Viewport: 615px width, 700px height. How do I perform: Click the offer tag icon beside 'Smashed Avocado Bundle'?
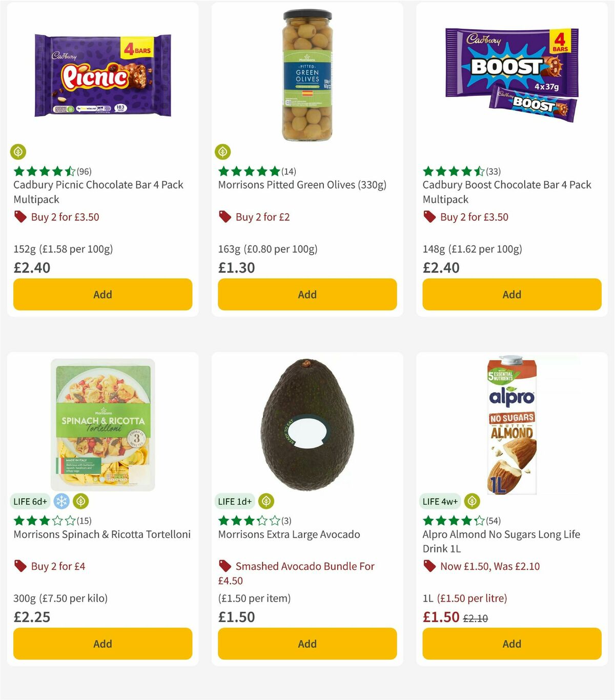click(x=224, y=566)
